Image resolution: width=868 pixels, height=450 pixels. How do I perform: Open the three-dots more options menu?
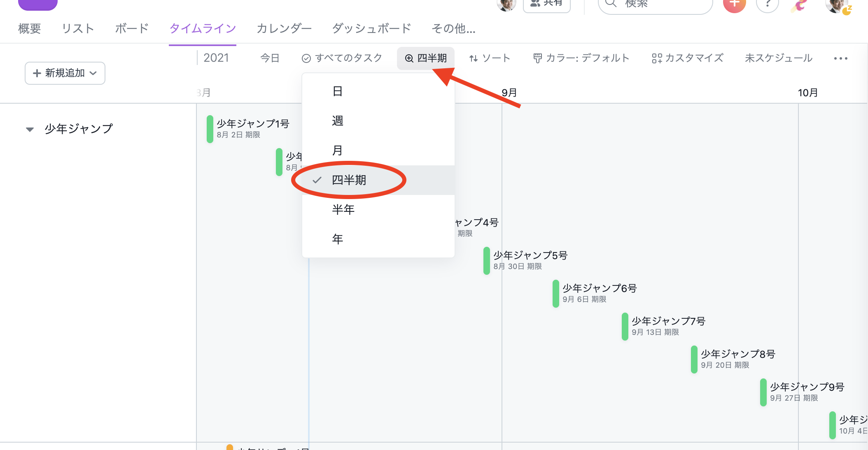point(840,58)
